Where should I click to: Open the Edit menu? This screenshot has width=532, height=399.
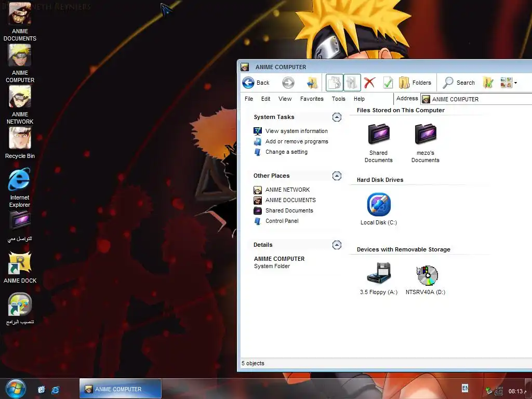point(265,99)
